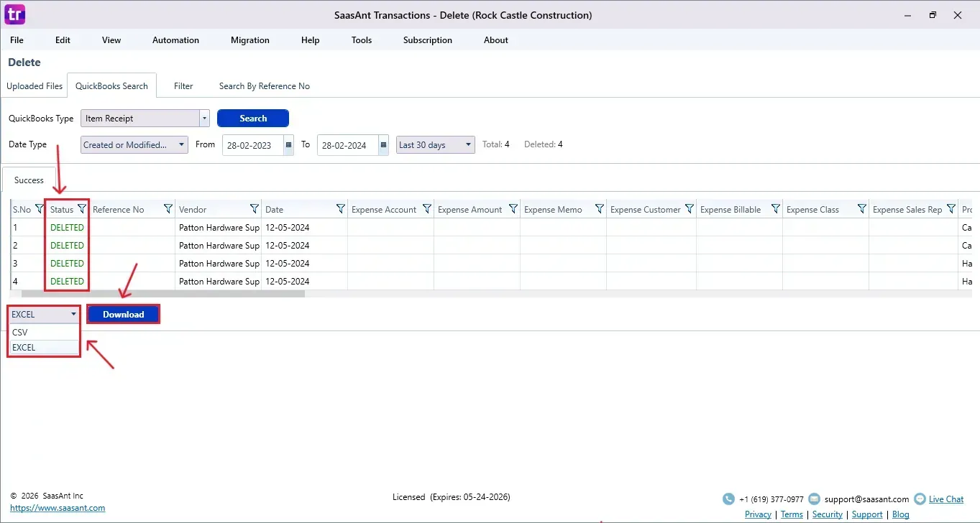The height and width of the screenshot is (523, 980).
Task: Open filter icon on Status column
Action: [x=82, y=209]
